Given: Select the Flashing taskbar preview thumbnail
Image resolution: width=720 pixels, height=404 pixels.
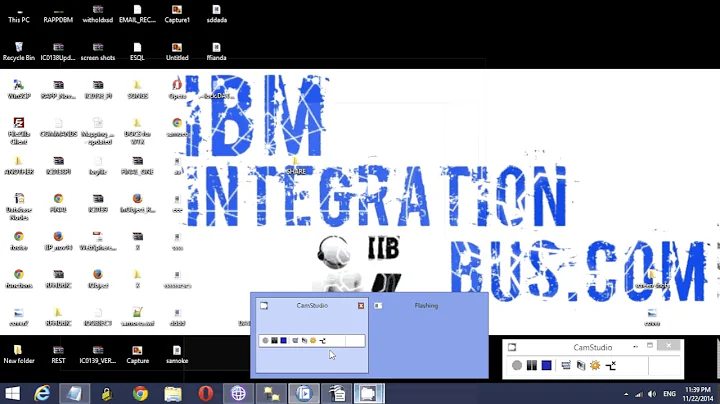Looking at the screenshot, I should 427,337.
